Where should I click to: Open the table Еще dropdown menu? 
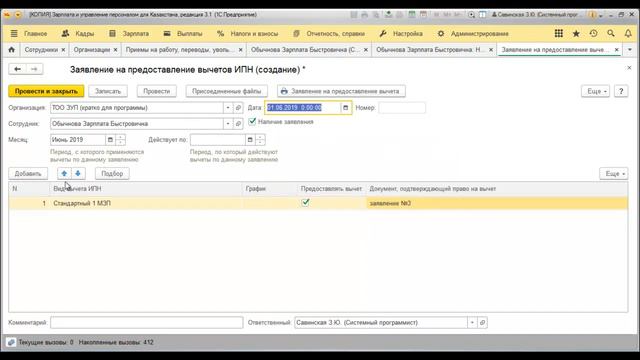[x=614, y=173]
